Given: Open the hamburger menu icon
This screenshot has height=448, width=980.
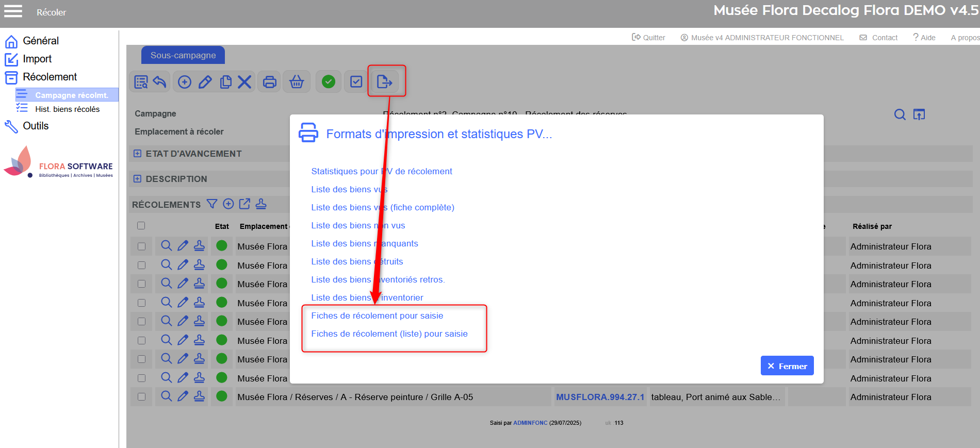Looking at the screenshot, I should pyautogui.click(x=13, y=11).
